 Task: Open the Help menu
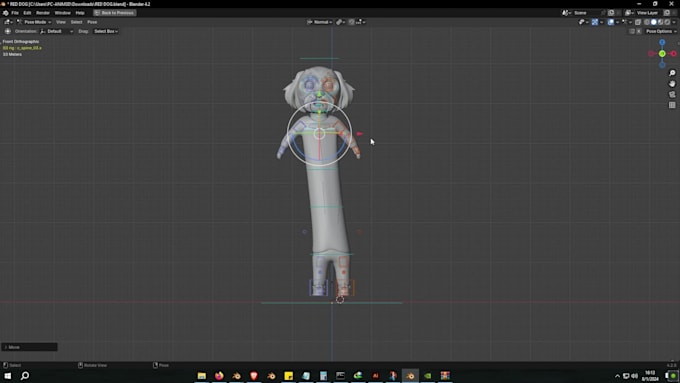point(80,13)
